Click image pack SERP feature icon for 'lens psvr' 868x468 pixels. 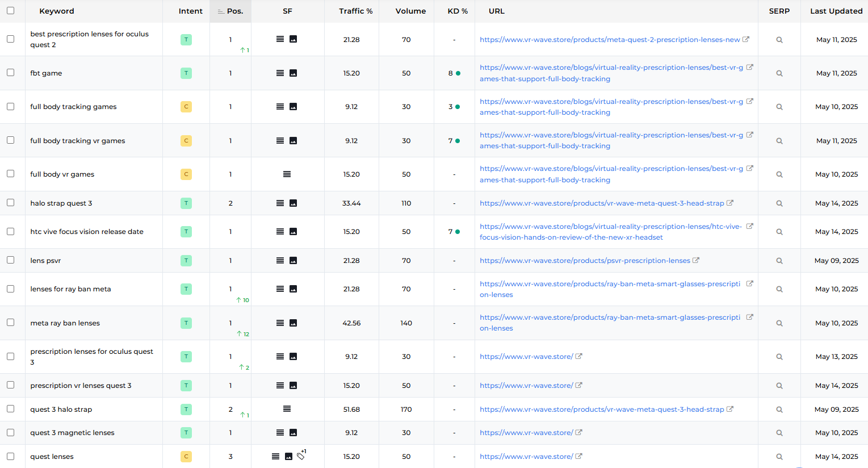(293, 261)
